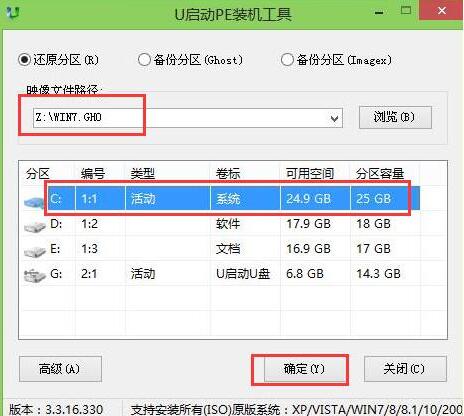The width and height of the screenshot is (464, 416).
Task: Click the Z:\WIN7.GHO path field
Action: [188, 117]
